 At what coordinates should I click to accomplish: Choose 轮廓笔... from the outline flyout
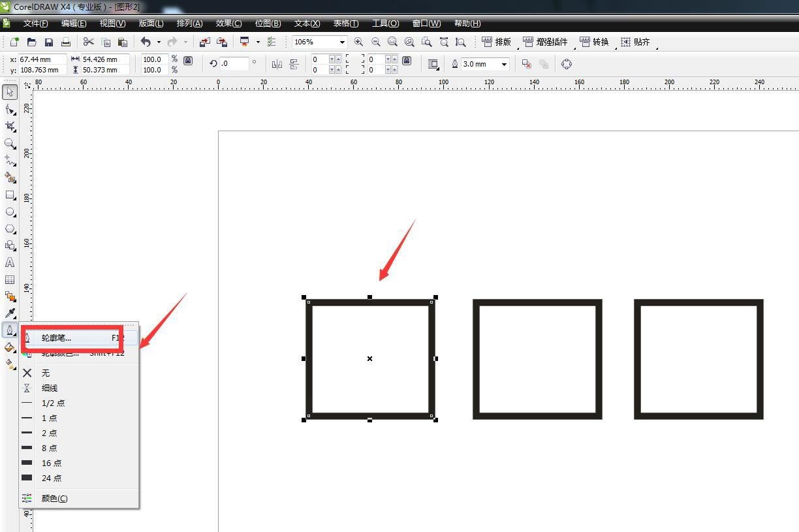pos(57,338)
